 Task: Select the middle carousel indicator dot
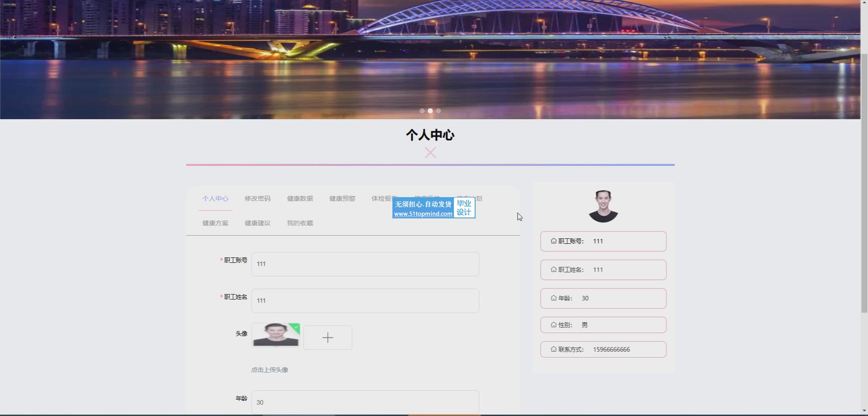(430, 111)
